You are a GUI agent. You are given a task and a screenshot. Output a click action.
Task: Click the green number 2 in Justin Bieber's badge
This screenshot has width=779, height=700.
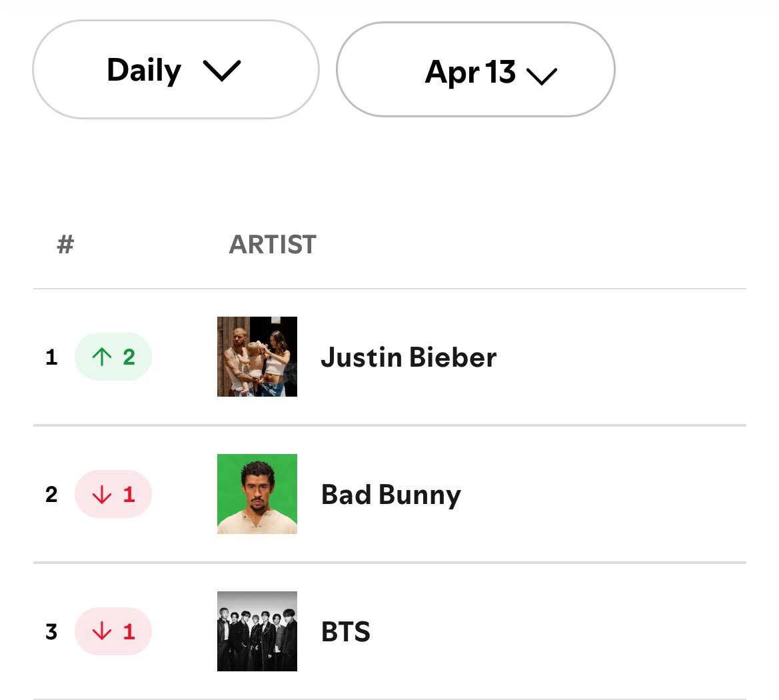[129, 357]
